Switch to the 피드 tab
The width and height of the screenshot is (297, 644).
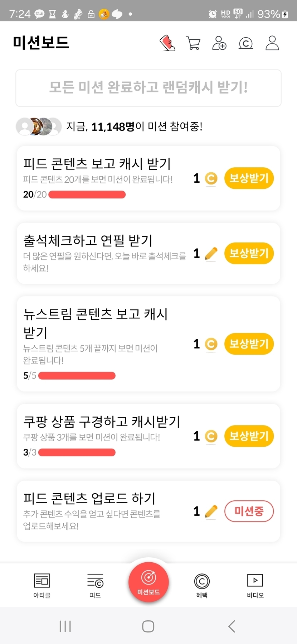click(x=95, y=585)
